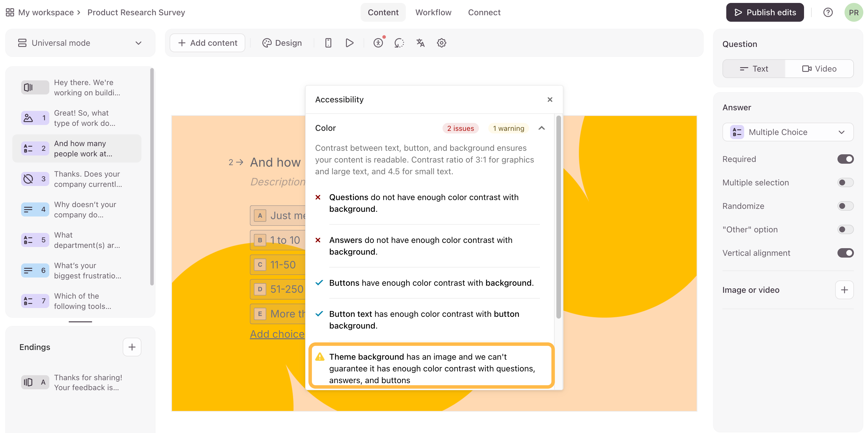Select the 'Thanks for sharing!' ending
The image size is (868, 433).
[77, 383]
